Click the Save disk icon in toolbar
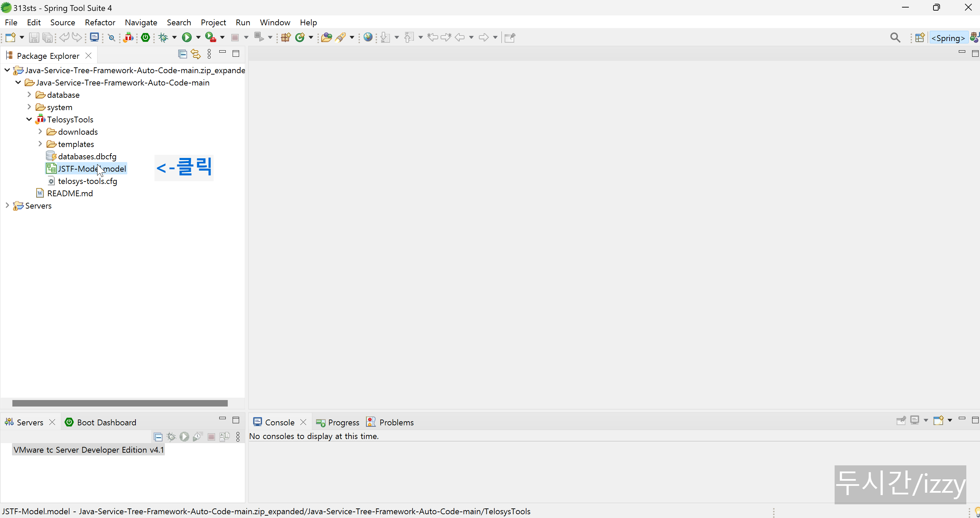Viewport: 980px width, 518px height. tap(34, 37)
